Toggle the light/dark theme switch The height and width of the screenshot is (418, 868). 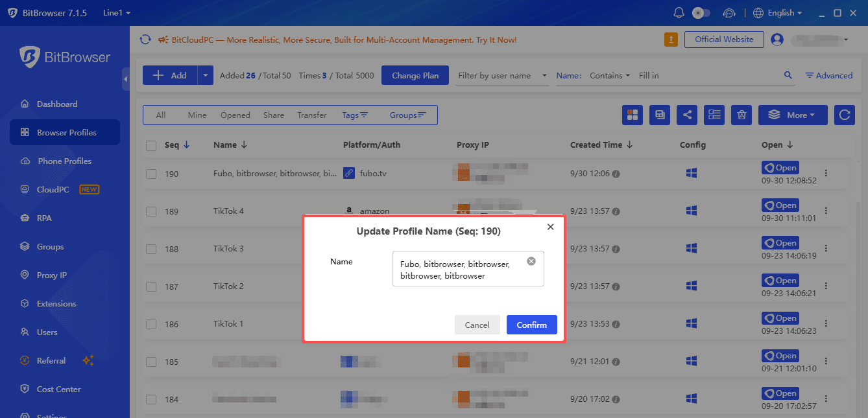pyautogui.click(x=701, y=13)
